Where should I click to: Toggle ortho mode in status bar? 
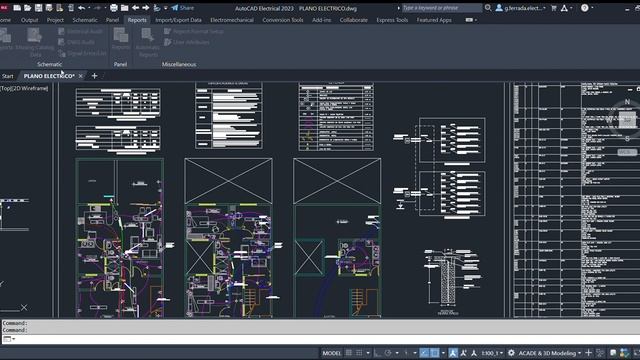pos(377,353)
